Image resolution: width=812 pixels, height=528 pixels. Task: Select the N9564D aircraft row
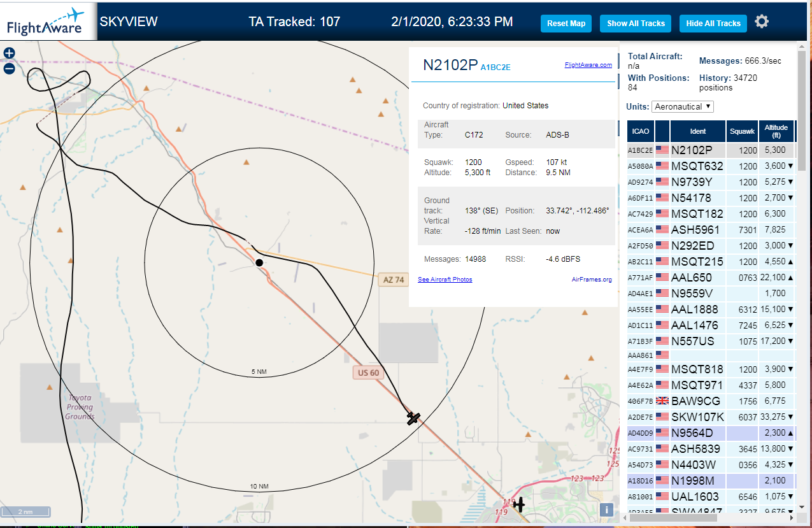(x=711, y=433)
